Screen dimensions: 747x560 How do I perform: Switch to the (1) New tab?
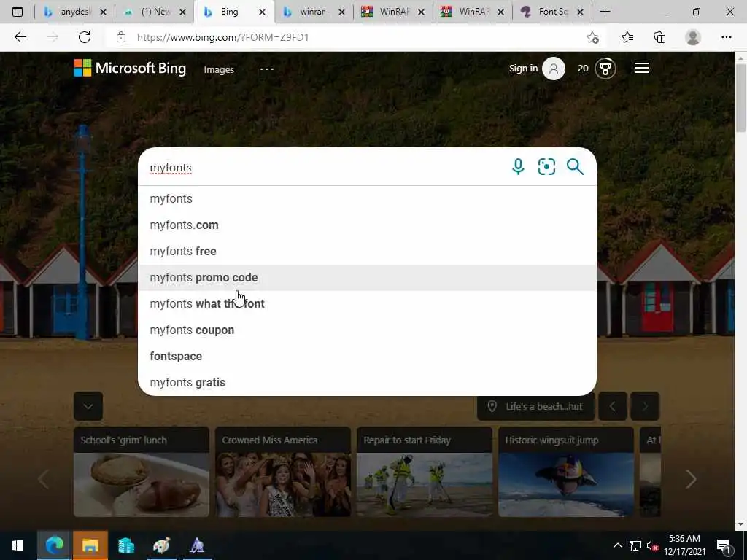tap(155, 12)
